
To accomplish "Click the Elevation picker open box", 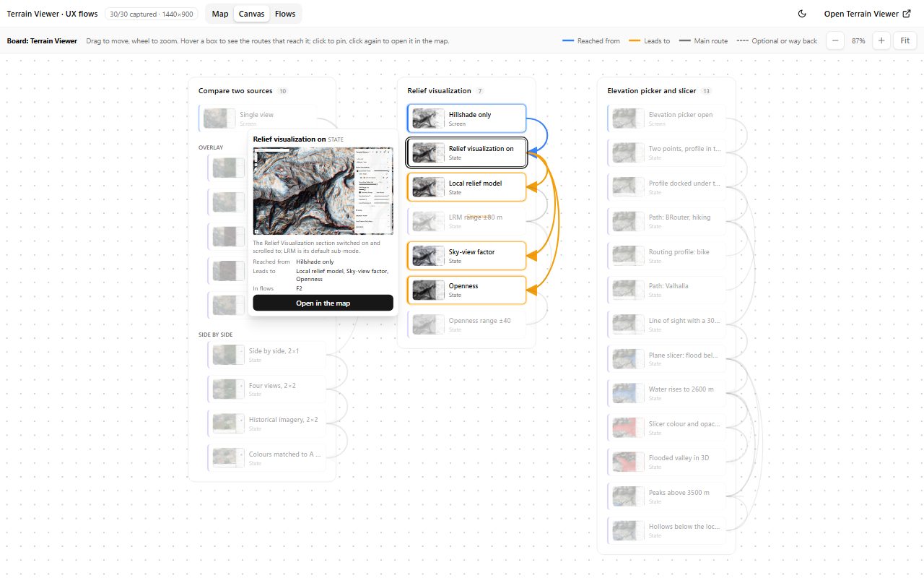I will (666, 118).
